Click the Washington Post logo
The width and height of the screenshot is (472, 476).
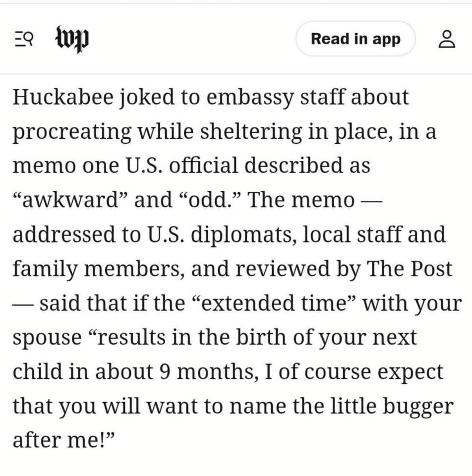72,39
